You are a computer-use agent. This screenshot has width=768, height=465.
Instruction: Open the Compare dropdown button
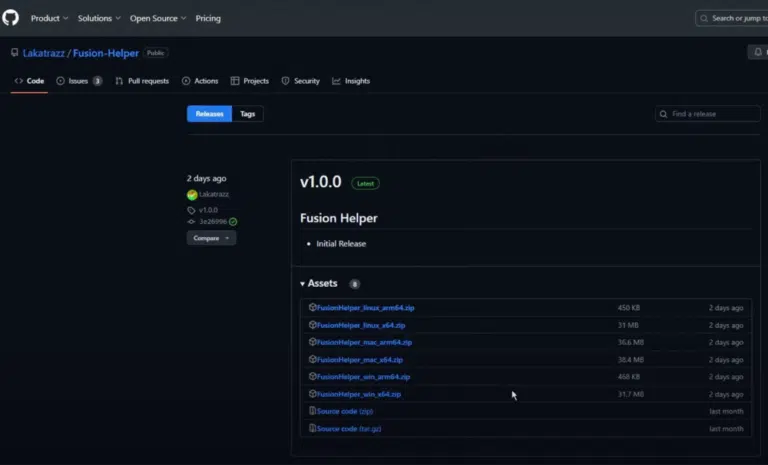[x=211, y=238]
